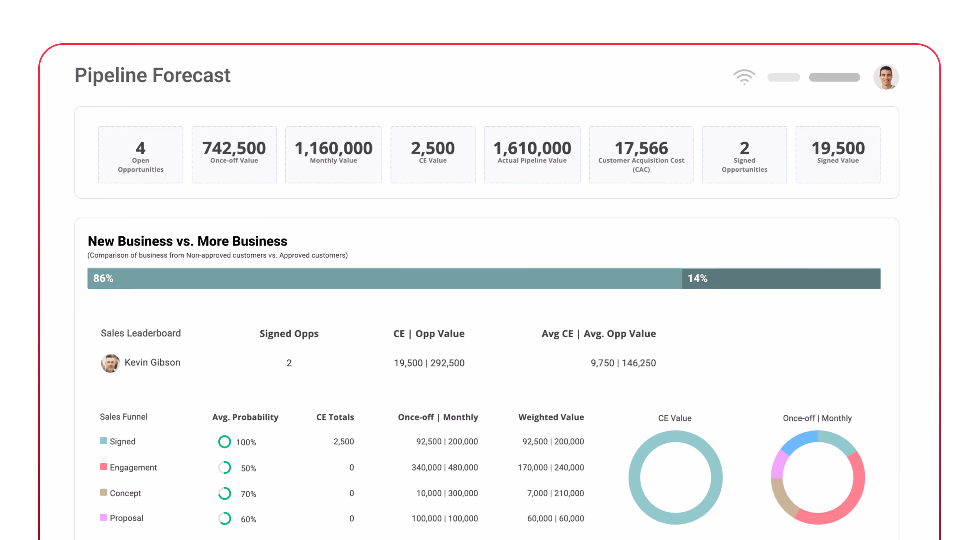Click the Pipeline Forecast page title

[x=152, y=76]
